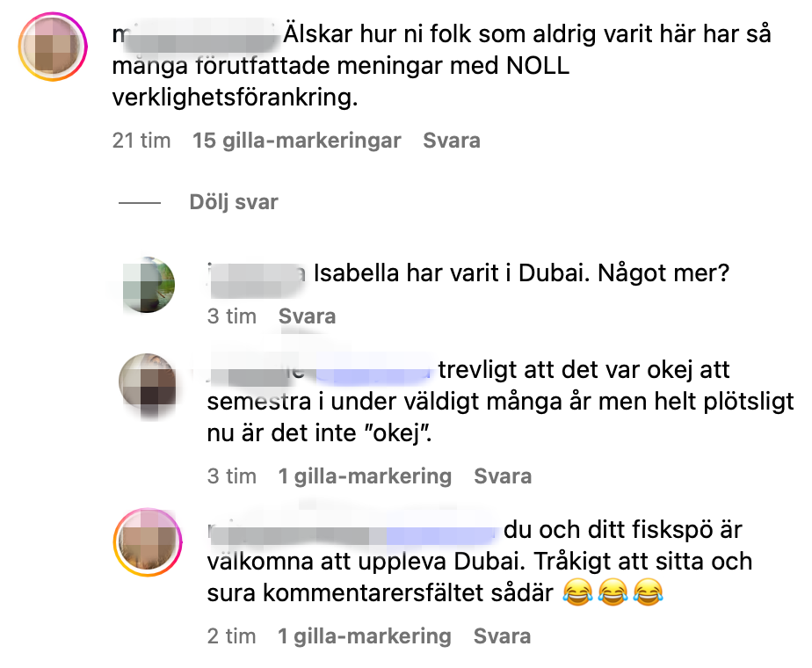Open story-ringed avatar beside the fiskspö reply
The image size is (812, 668).
[x=149, y=542]
